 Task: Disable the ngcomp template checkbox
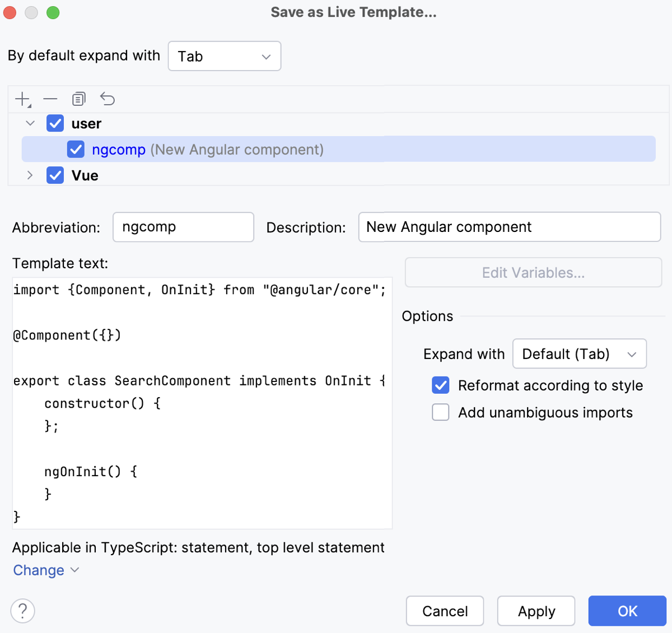tap(76, 150)
